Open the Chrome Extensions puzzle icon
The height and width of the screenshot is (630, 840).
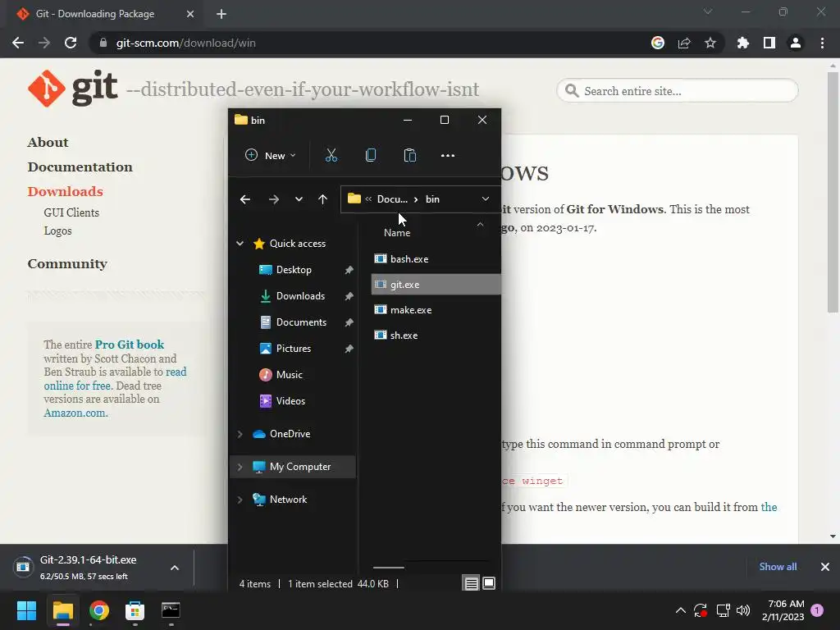743,43
